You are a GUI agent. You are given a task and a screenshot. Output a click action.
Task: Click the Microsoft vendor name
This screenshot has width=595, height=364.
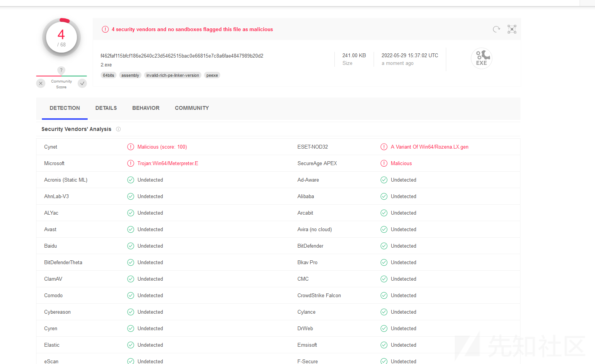tap(54, 163)
